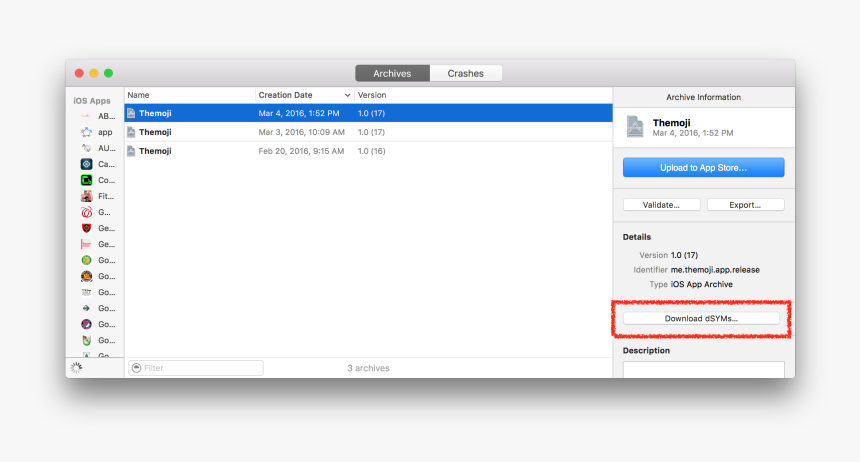Select the 'app' entry with star icon
860x462 pixels.
pyautogui.click(x=96, y=132)
